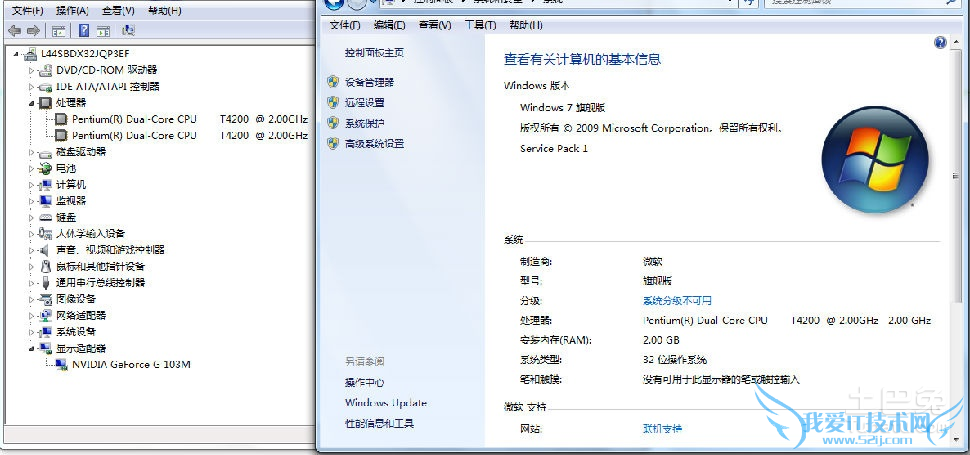Open 文件(F) menu in Device Manager
The image size is (970, 455).
28,11
